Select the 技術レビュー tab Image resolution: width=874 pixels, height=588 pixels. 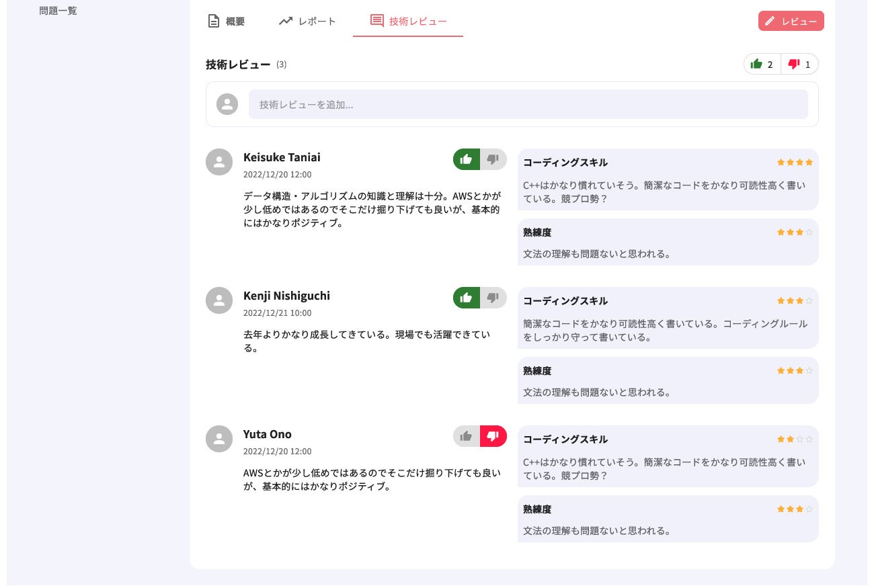408,21
